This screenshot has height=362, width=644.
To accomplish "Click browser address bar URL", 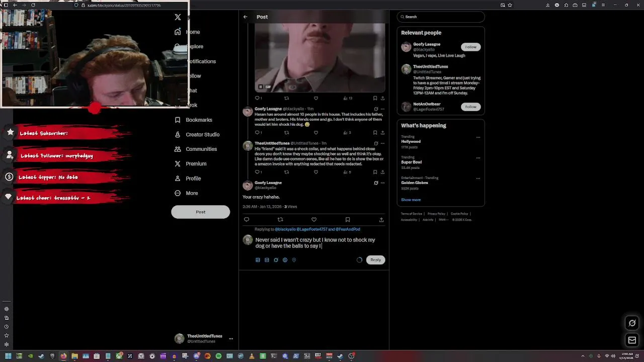I will tap(124, 5).
